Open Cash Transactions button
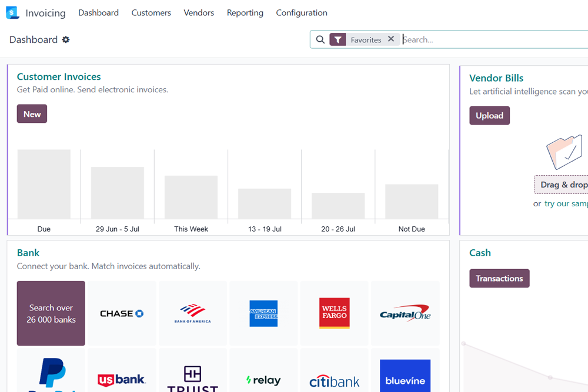Viewport: 588px width, 392px height. (x=499, y=279)
